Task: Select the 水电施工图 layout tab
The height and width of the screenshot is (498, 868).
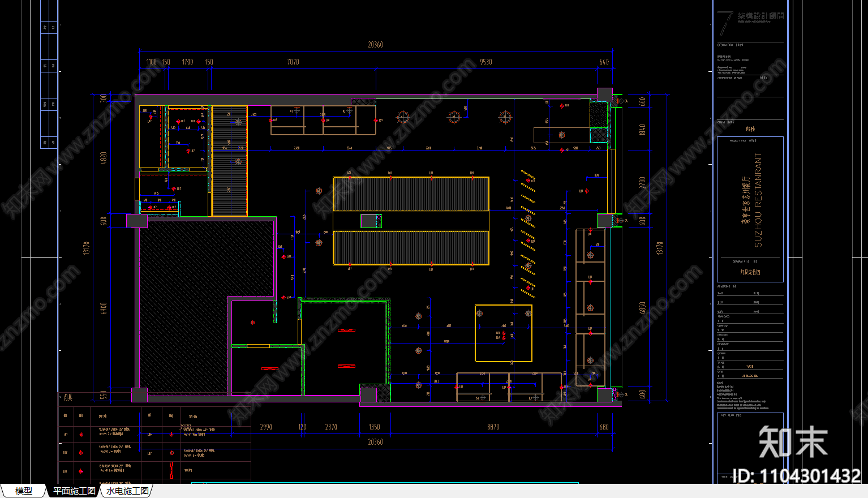Action: [x=127, y=491]
